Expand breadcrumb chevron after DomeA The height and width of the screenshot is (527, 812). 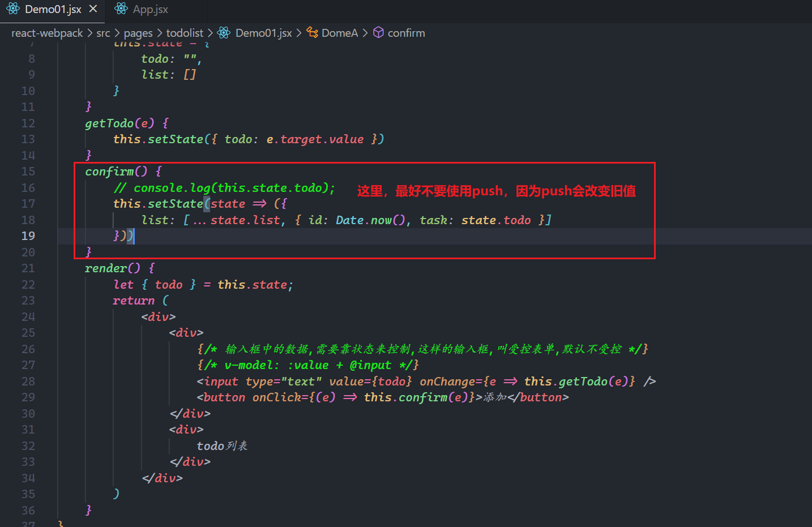pos(365,33)
